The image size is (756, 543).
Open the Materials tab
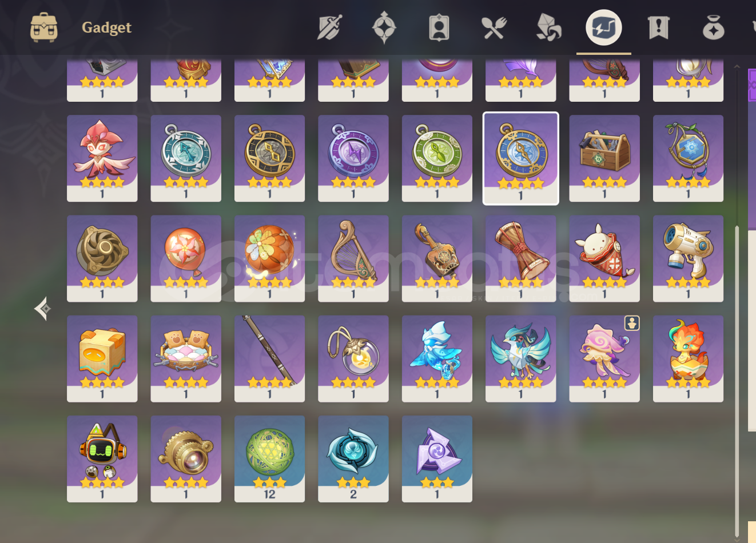pos(548,27)
